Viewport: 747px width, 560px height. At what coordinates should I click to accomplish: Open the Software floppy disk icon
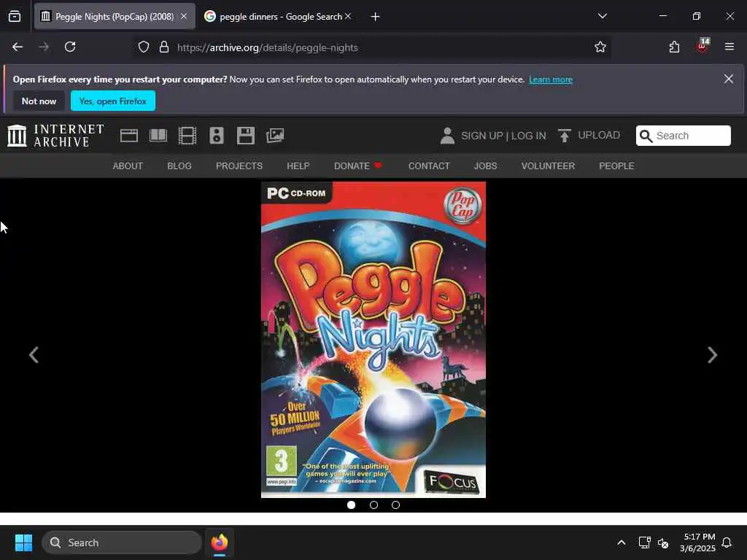pyautogui.click(x=246, y=136)
